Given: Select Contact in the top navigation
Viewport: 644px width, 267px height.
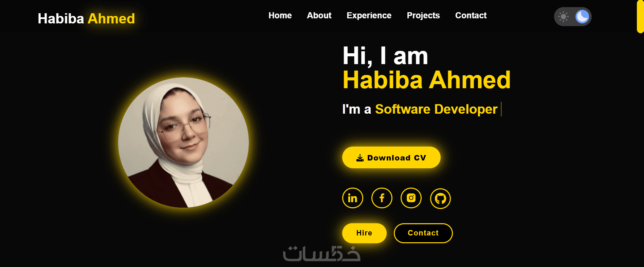Looking at the screenshot, I should 471,16.
